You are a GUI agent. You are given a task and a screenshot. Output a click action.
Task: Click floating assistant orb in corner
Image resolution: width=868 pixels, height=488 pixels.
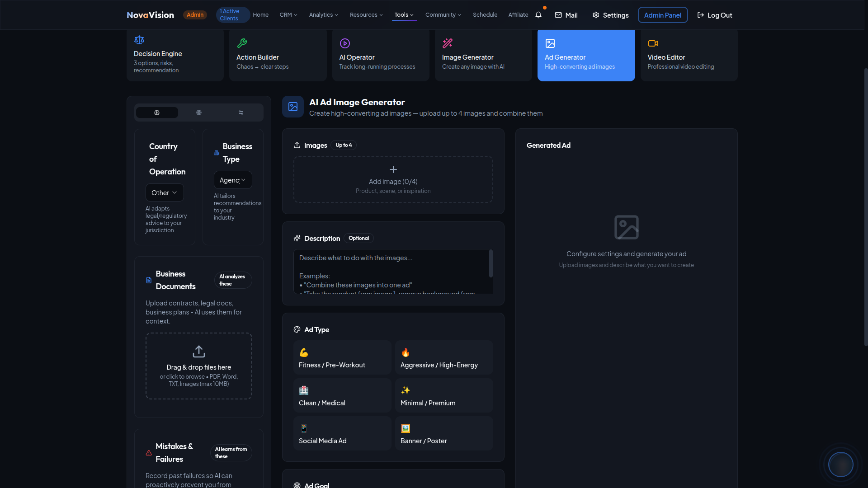pyautogui.click(x=840, y=464)
